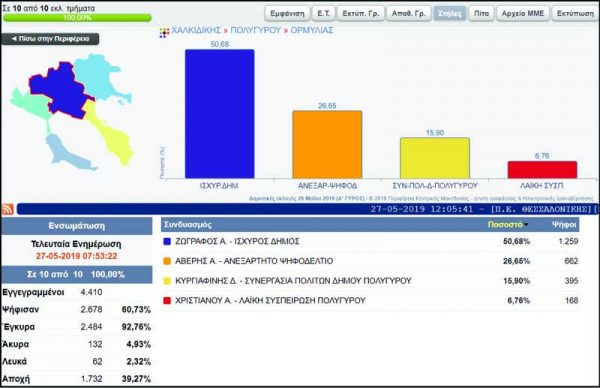This screenshot has width=600, height=388.
Task: Click the orange ΑΝΕΞΑΡ-ΨΗΦΟΔ chart bar
Action: (x=327, y=144)
